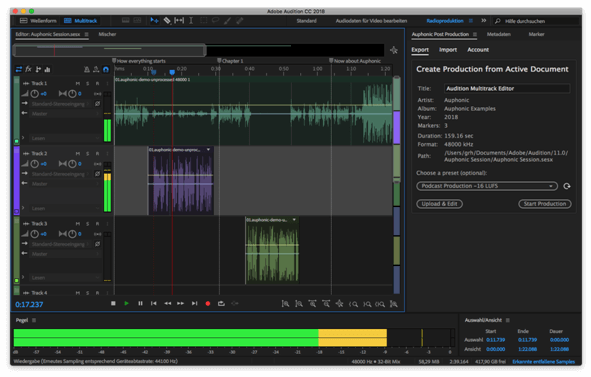Open the Track 1 Master output dropdown
The height and width of the screenshot is (377, 591).
coord(65,113)
